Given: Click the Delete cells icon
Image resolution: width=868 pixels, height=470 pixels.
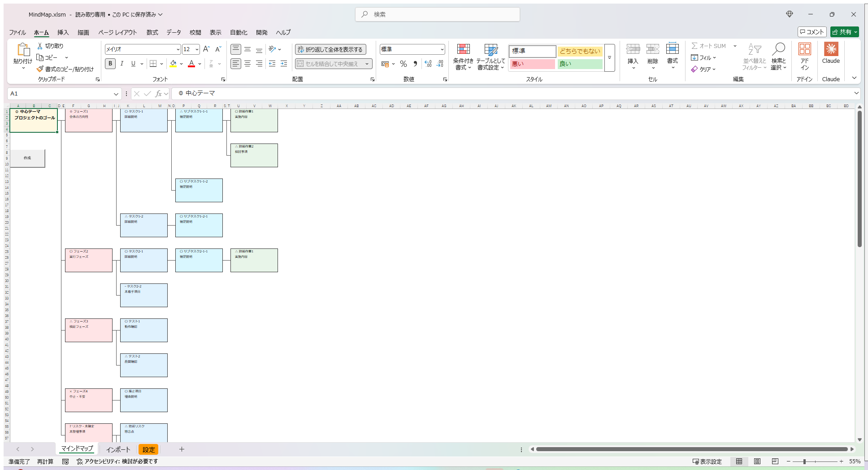Looking at the screenshot, I should 653,49.
